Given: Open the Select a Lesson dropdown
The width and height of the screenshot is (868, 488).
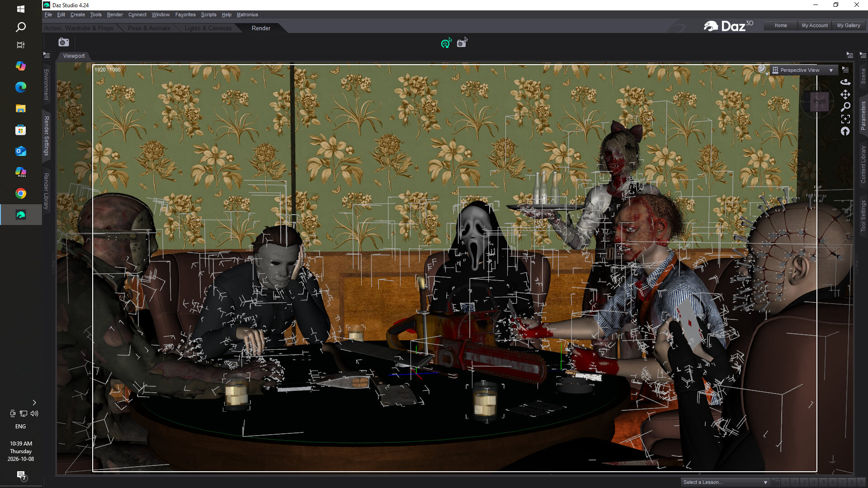Looking at the screenshot, I should [x=725, y=482].
